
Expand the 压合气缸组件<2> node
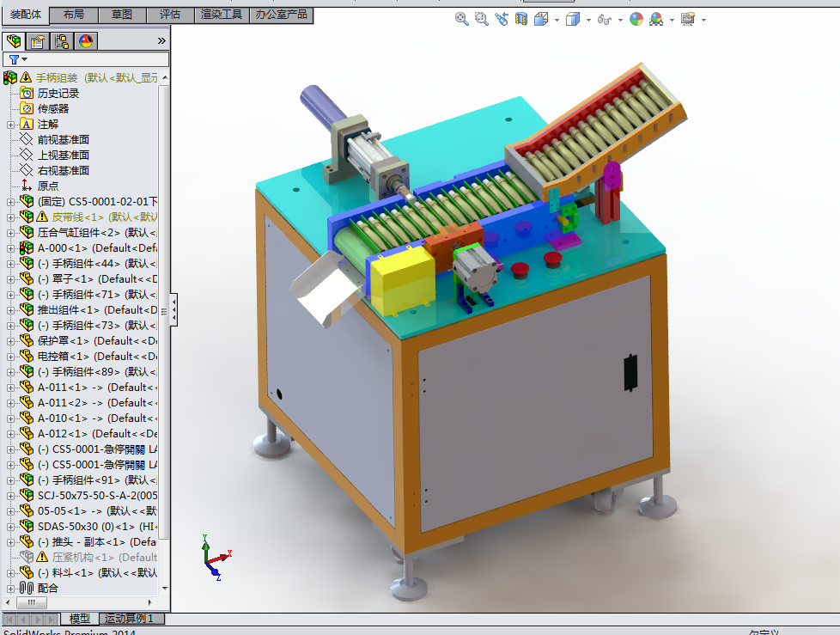coord(10,233)
